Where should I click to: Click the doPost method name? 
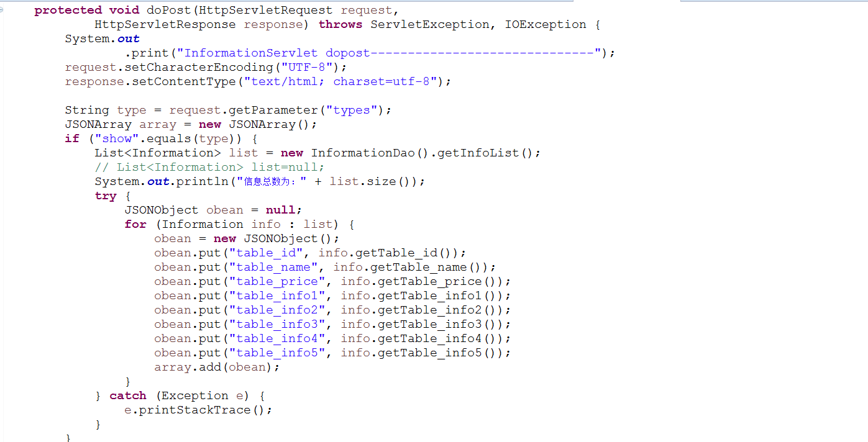point(168,10)
